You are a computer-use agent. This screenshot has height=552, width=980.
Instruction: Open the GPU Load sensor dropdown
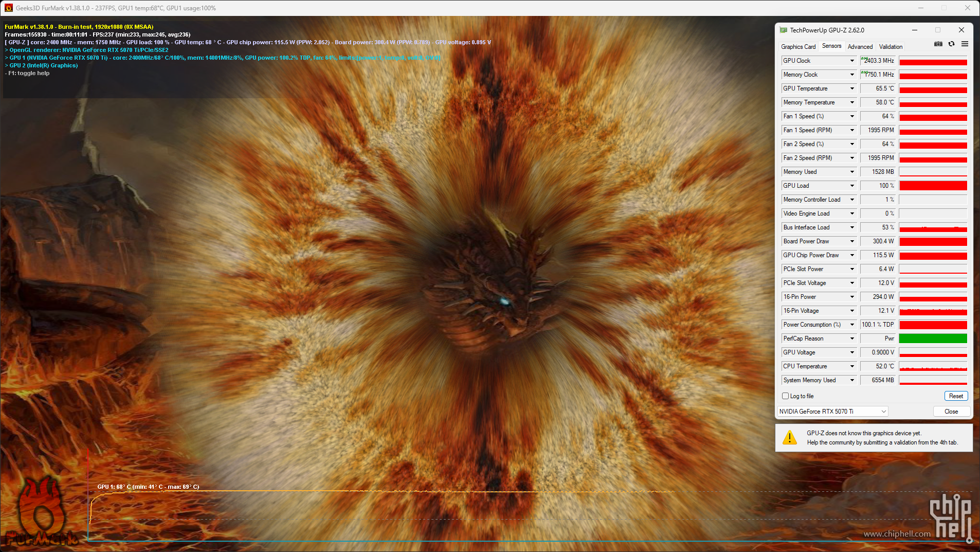pyautogui.click(x=852, y=186)
